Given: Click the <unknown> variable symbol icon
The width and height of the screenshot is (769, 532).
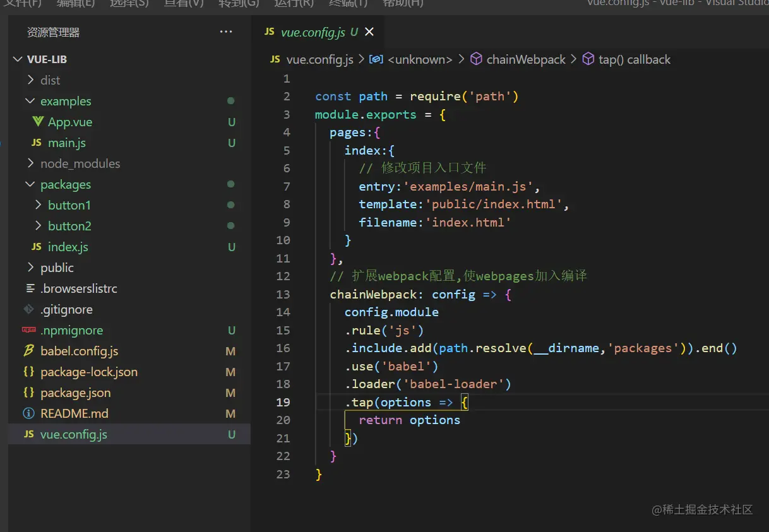Looking at the screenshot, I should point(376,59).
